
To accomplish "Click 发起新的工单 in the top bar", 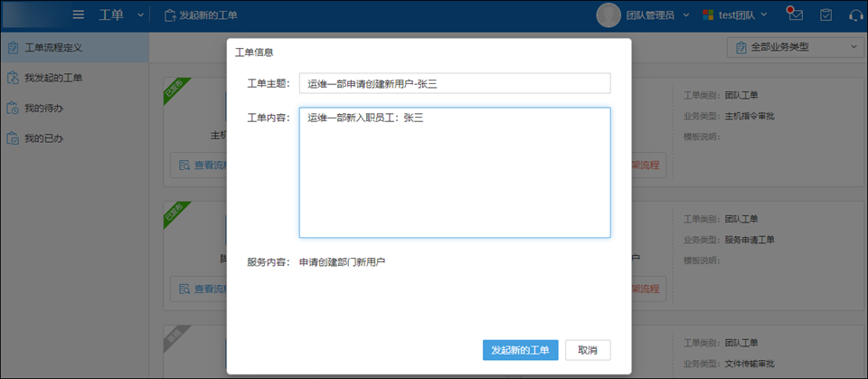I will pyautogui.click(x=201, y=15).
